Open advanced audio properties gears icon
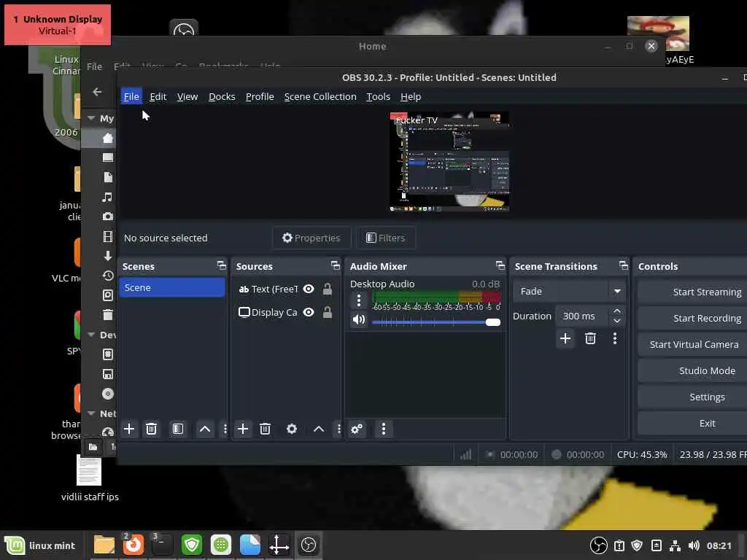Screen dimensions: 747x560 (x=357, y=429)
